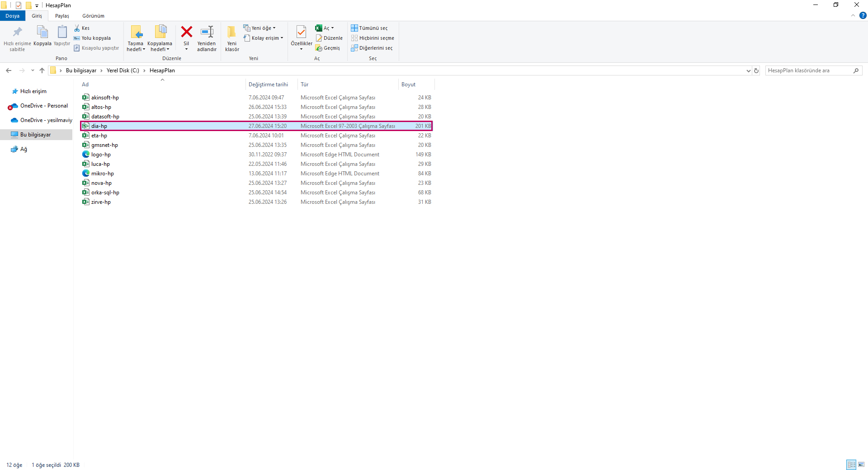Delete file with red Sil icon
Screen dimensions: 868x470
186,32
